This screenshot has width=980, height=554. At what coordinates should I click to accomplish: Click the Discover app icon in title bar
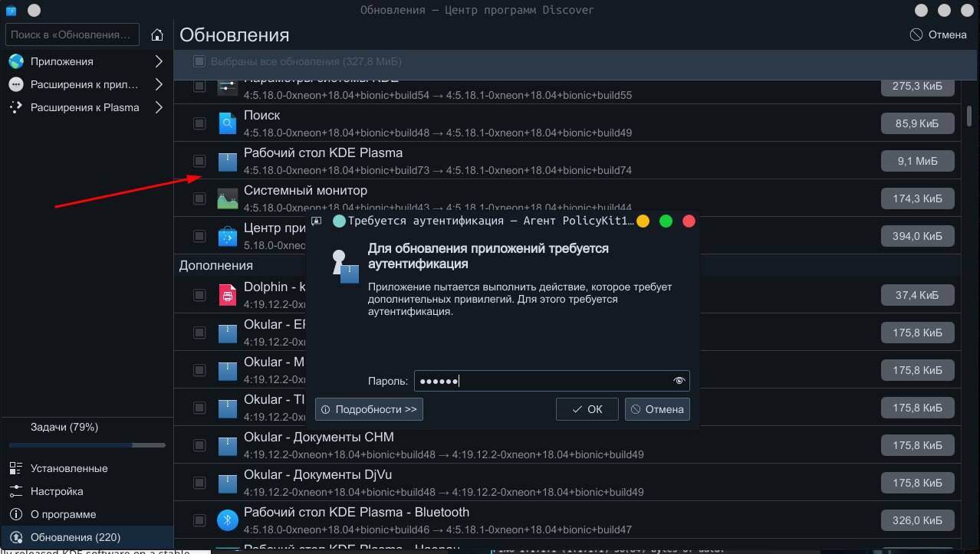[x=11, y=10]
